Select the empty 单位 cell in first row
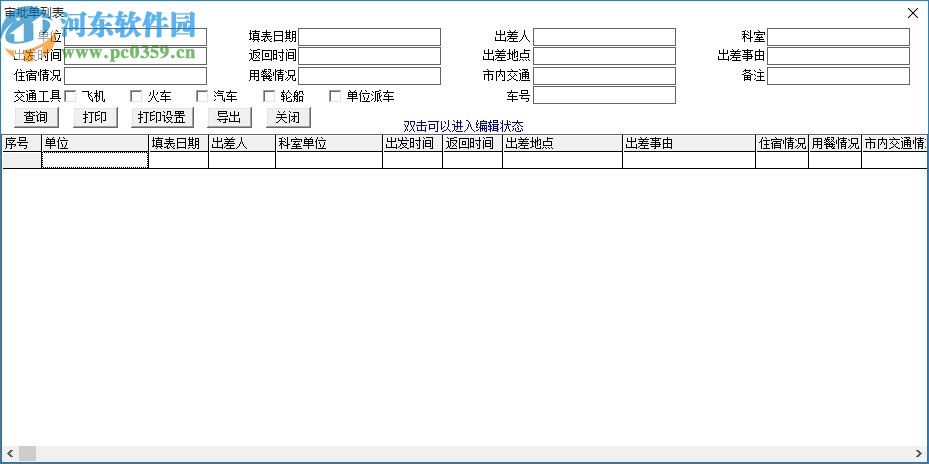The width and height of the screenshot is (929, 464). [95, 160]
